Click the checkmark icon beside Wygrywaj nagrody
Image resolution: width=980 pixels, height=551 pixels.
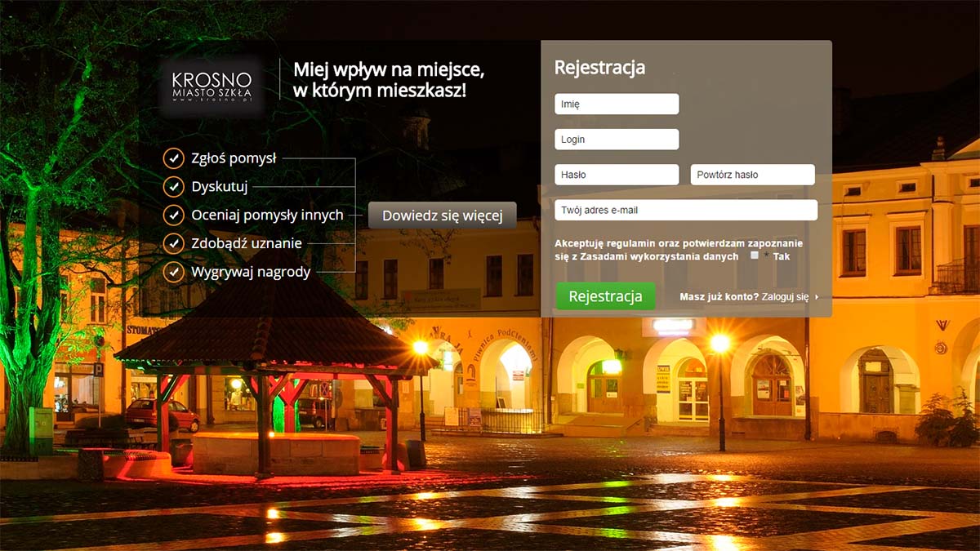173,272
